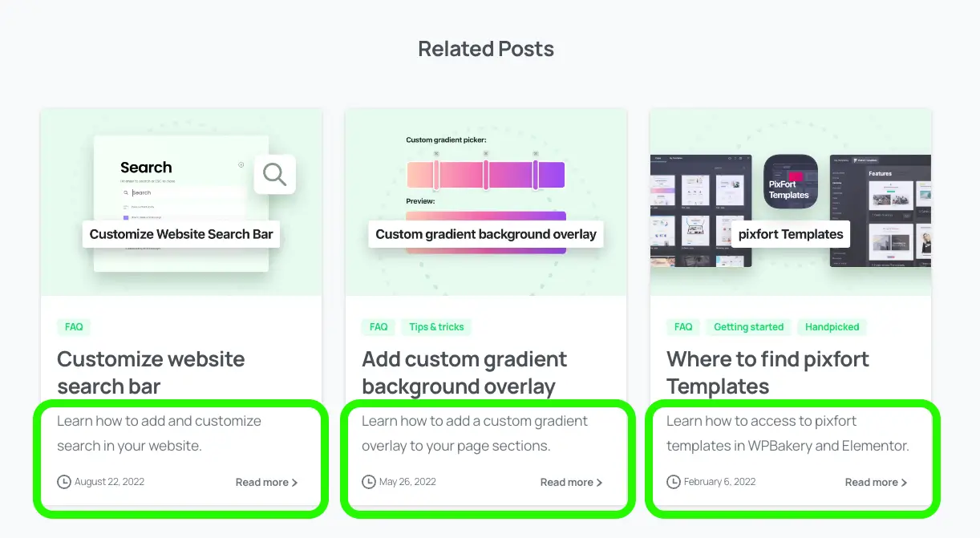Select Handpicked tag
Viewport: 980px width, 538px height.
(x=832, y=327)
